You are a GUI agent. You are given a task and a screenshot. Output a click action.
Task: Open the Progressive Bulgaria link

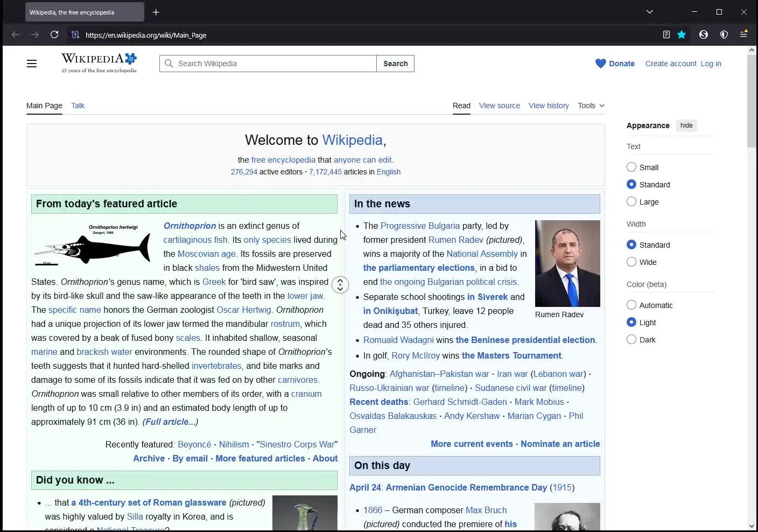(420, 226)
